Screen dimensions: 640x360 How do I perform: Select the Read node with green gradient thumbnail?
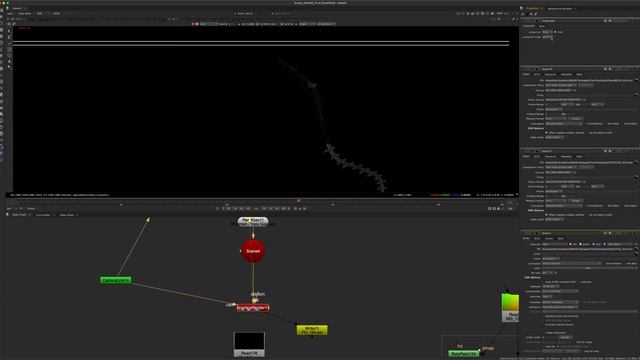(x=510, y=307)
